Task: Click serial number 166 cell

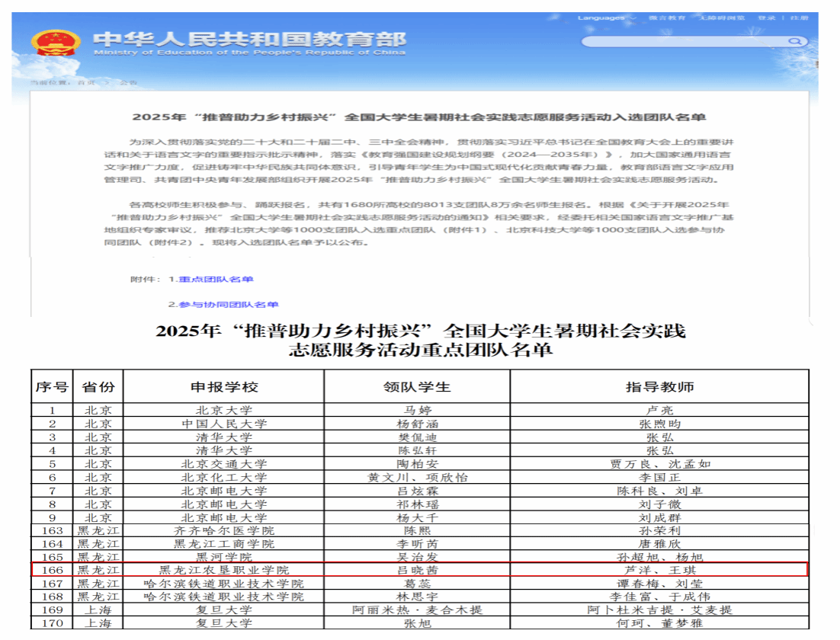Action: coord(52,570)
